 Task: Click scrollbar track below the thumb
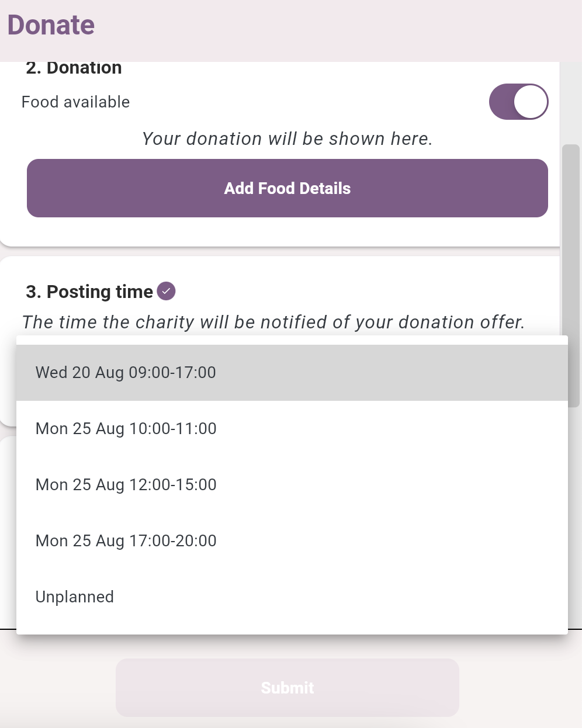[x=571, y=526]
